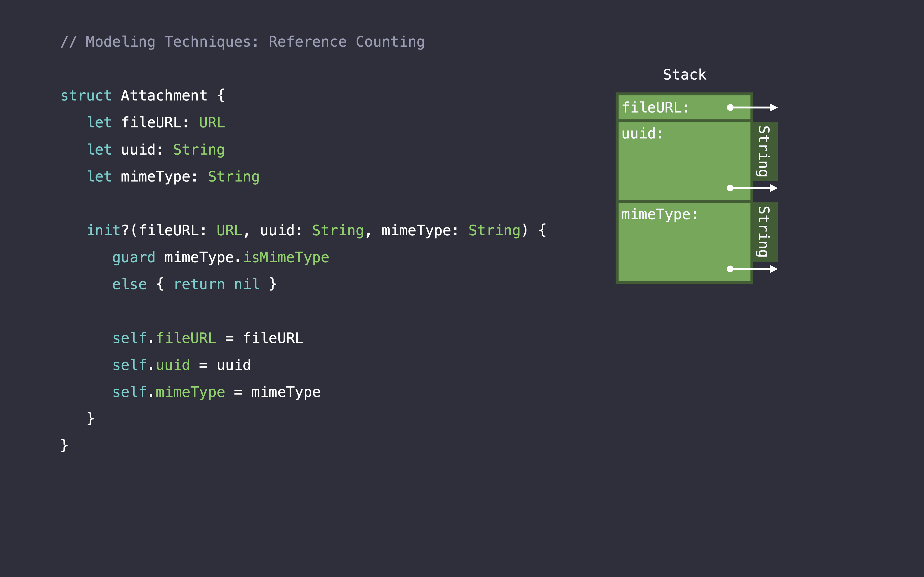
Task: Click 'String' on the let uuid line
Action: point(199,150)
